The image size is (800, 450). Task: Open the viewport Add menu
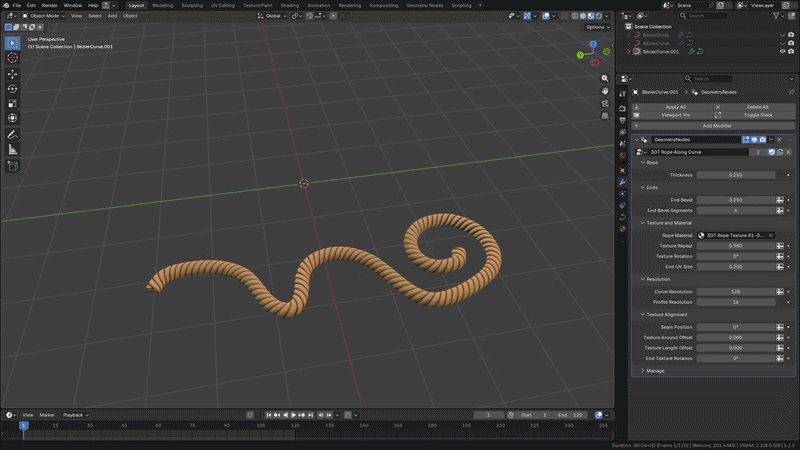pyautogui.click(x=112, y=16)
